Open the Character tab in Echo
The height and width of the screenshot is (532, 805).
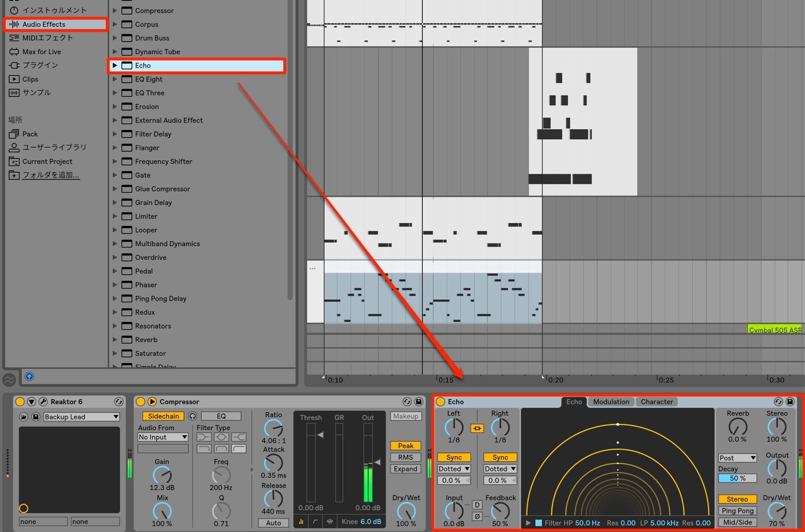tap(656, 402)
